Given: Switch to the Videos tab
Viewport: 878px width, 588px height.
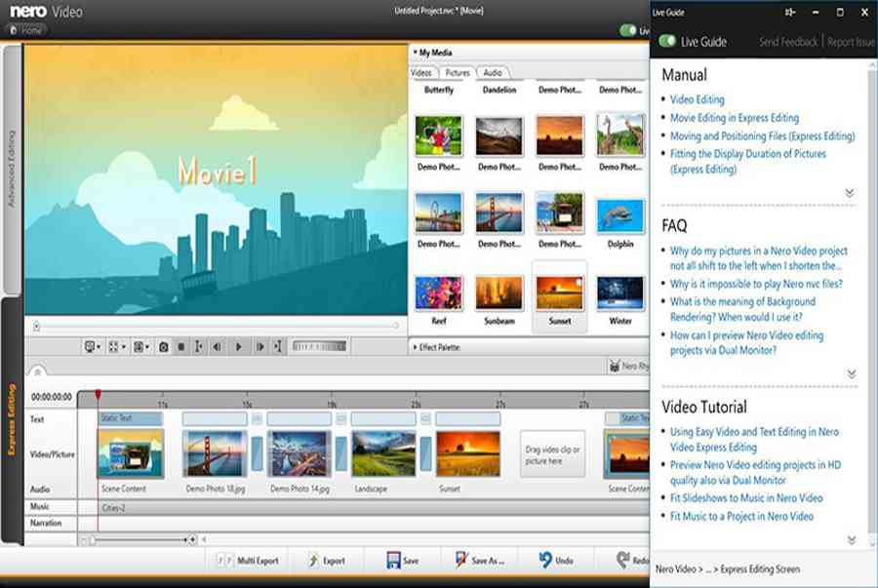Looking at the screenshot, I should (x=421, y=73).
